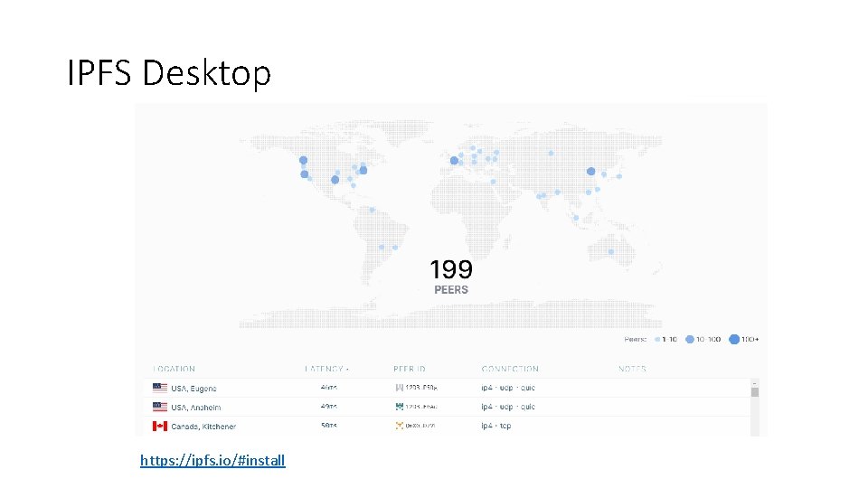
Task: Click the NOTES column header
Action: (632, 369)
